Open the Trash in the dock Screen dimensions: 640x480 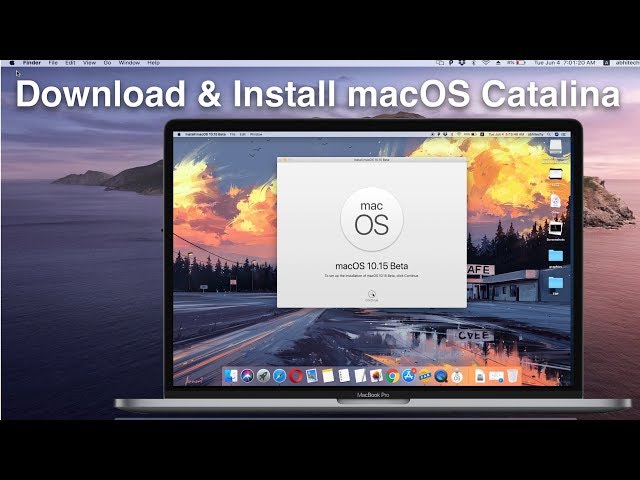(x=512, y=376)
